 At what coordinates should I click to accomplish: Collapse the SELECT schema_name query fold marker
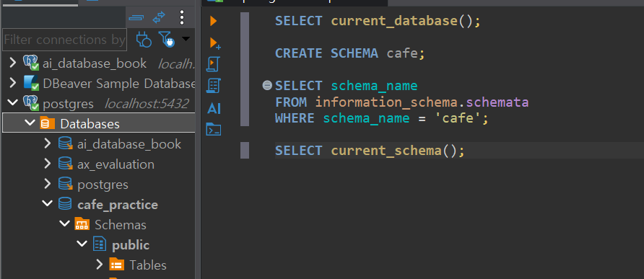coord(267,85)
